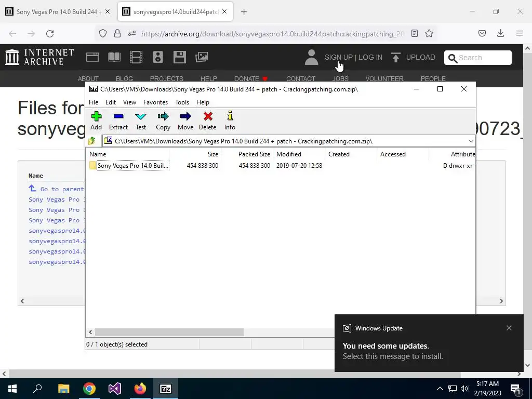Open the Edit menu in 7-Zip
532x399 pixels.
111,102
